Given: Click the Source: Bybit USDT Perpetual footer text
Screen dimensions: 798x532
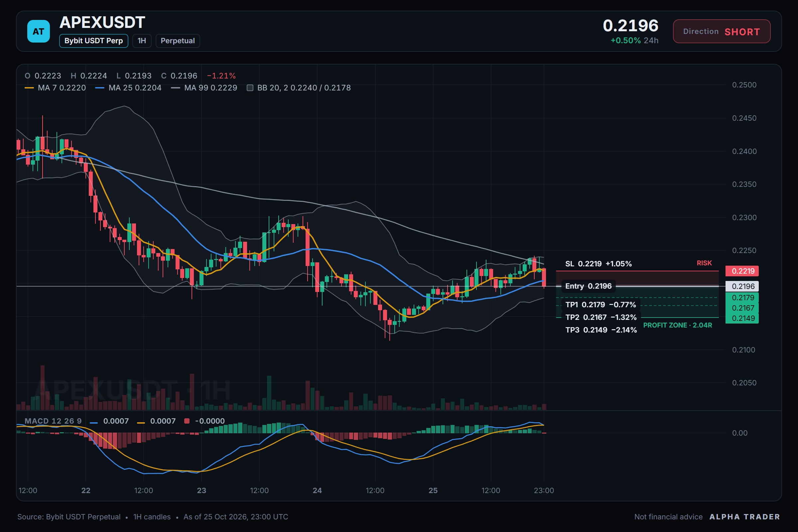Looking at the screenshot, I should coord(69,517).
